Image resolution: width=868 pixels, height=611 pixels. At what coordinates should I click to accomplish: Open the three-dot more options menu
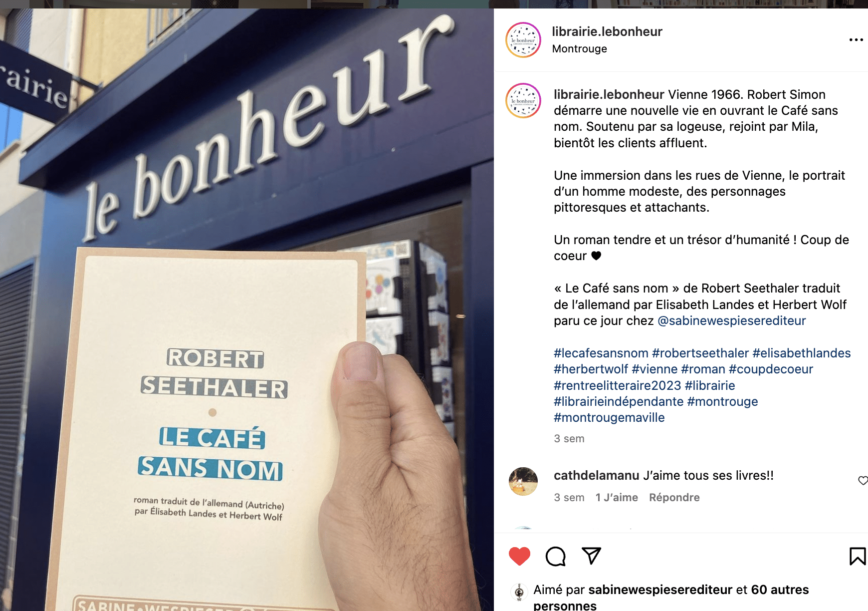[856, 40]
